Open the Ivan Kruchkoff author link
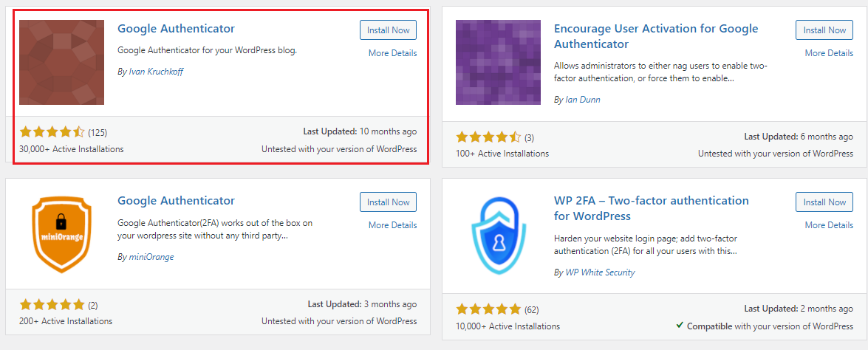 coord(156,72)
